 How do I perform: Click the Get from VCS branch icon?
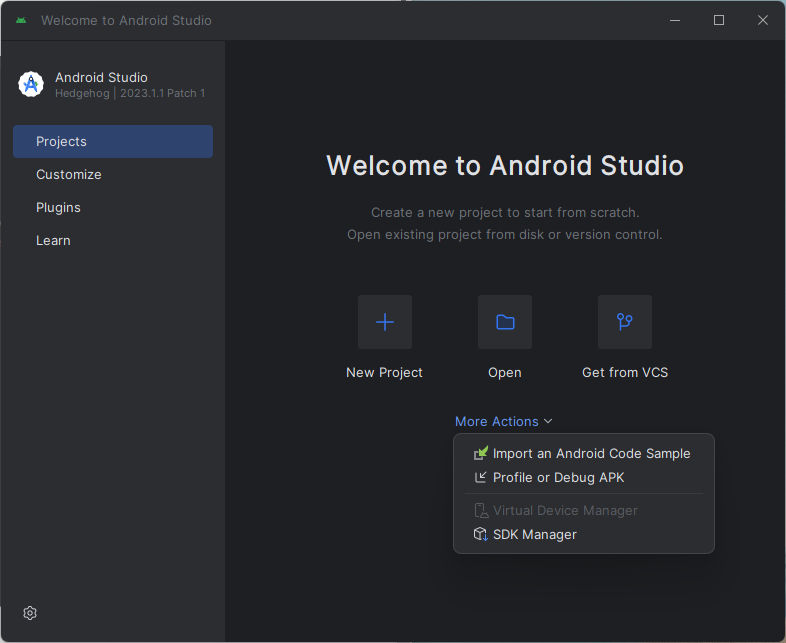click(625, 322)
